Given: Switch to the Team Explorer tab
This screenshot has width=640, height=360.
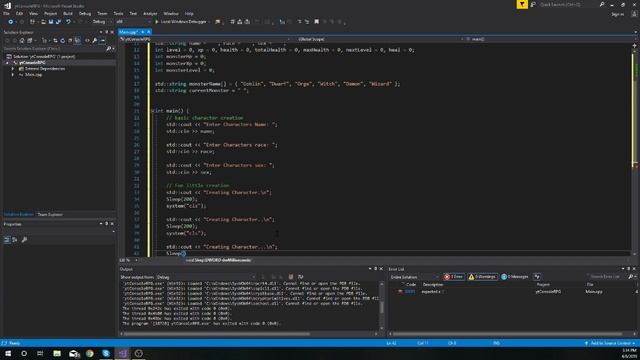Looking at the screenshot, I should coord(50,214).
